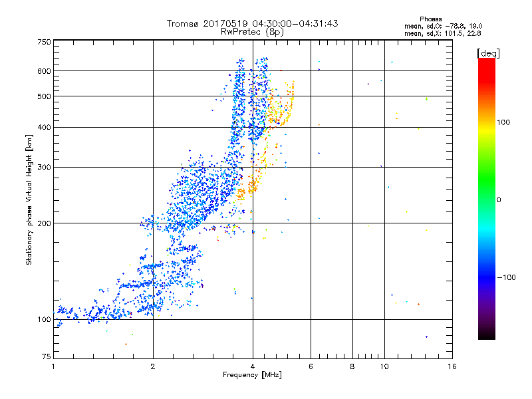Click the x-axis tick label '4'

(x=253, y=366)
